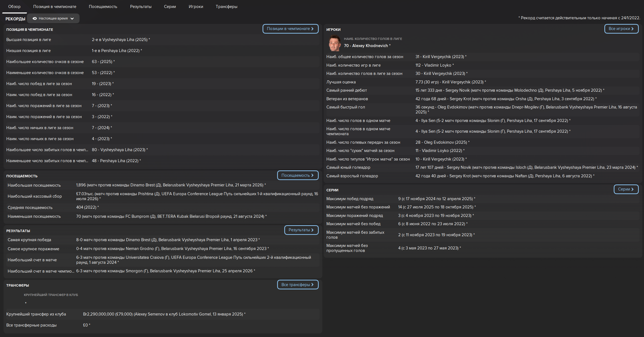Click Максимум матчей без поражений 14 streak
The image size is (644, 337).
[437, 207]
